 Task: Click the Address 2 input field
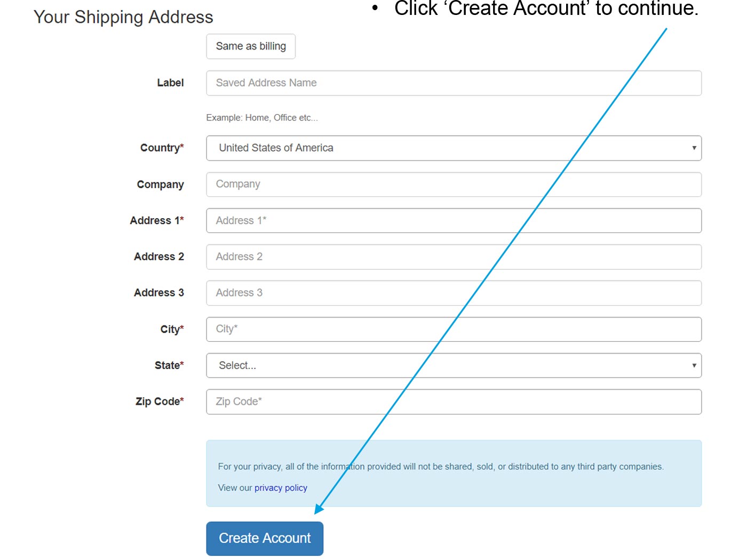[454, 257]
